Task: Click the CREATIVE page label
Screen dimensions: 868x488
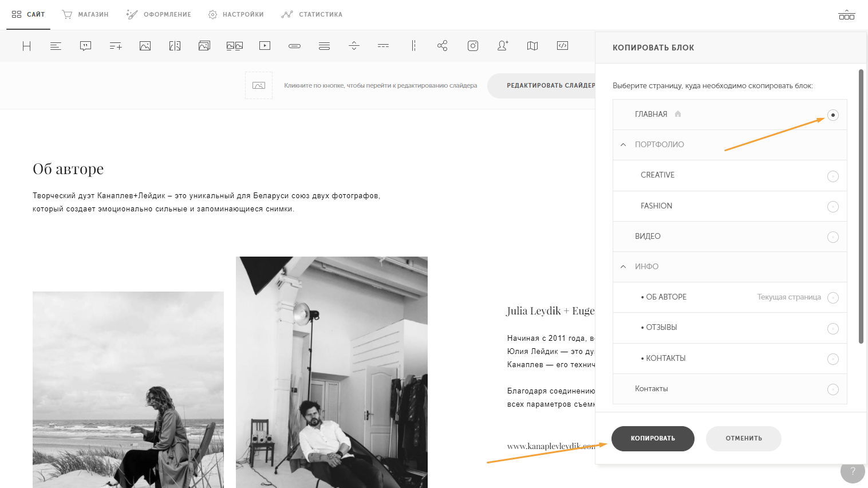Action: coord(657,175)
